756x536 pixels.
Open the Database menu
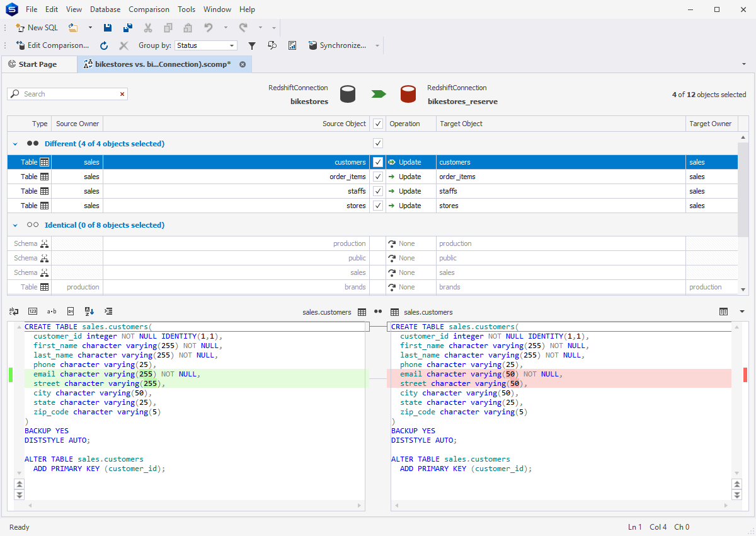click(x=105, y=9)
